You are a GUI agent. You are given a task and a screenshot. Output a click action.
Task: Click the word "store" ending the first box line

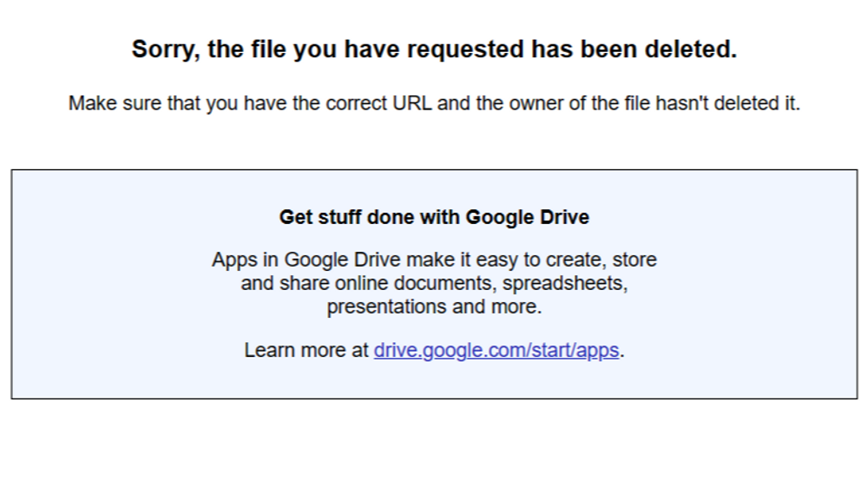tap(635, 260)
